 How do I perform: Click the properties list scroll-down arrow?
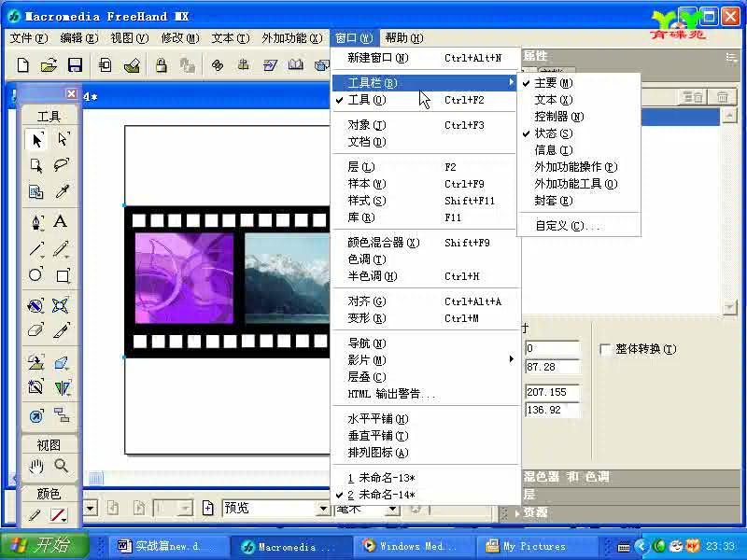pyautogui.click(x=729, y=308)
